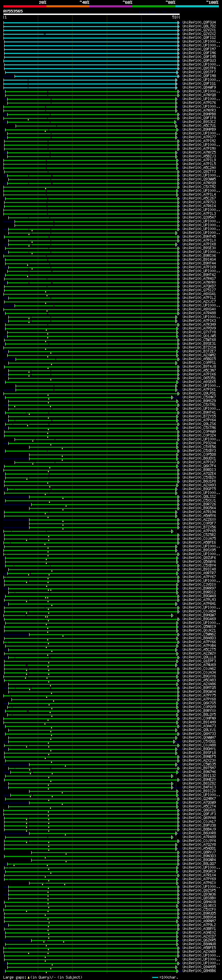This screenshot has width=222, height=980.
Task: Choose the UniRef100_A7NYR3 label
Action: coord(199,110)
